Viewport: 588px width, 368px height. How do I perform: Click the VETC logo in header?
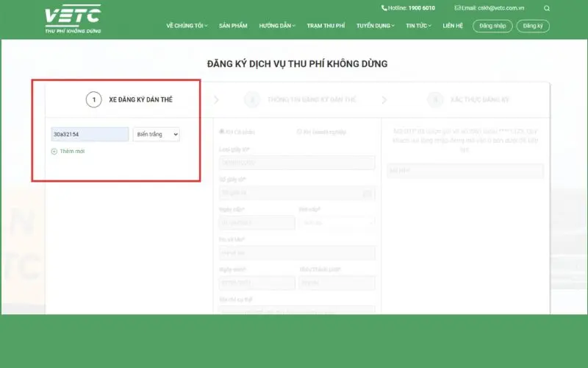[x=73, y=18]
